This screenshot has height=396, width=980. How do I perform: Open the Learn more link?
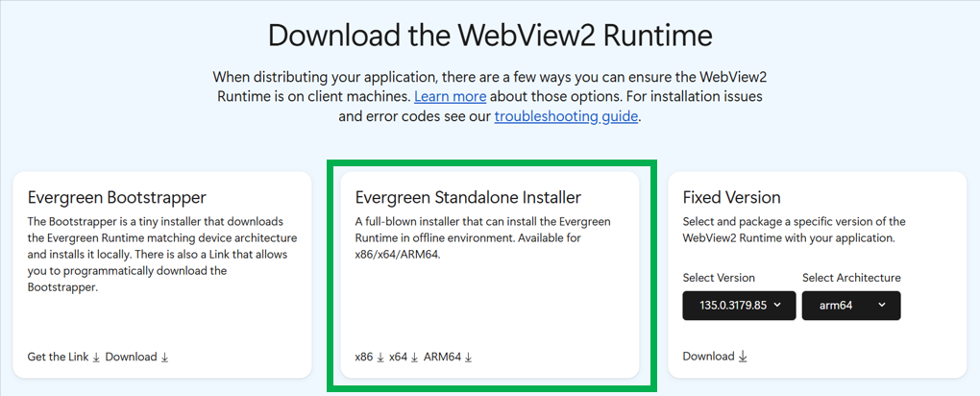click(450, 97)
